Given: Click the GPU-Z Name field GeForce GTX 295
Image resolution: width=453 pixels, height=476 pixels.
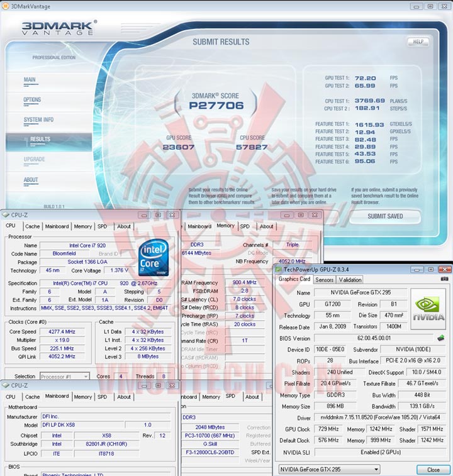Looking at the screenshot, I should (x=361, y=292).
